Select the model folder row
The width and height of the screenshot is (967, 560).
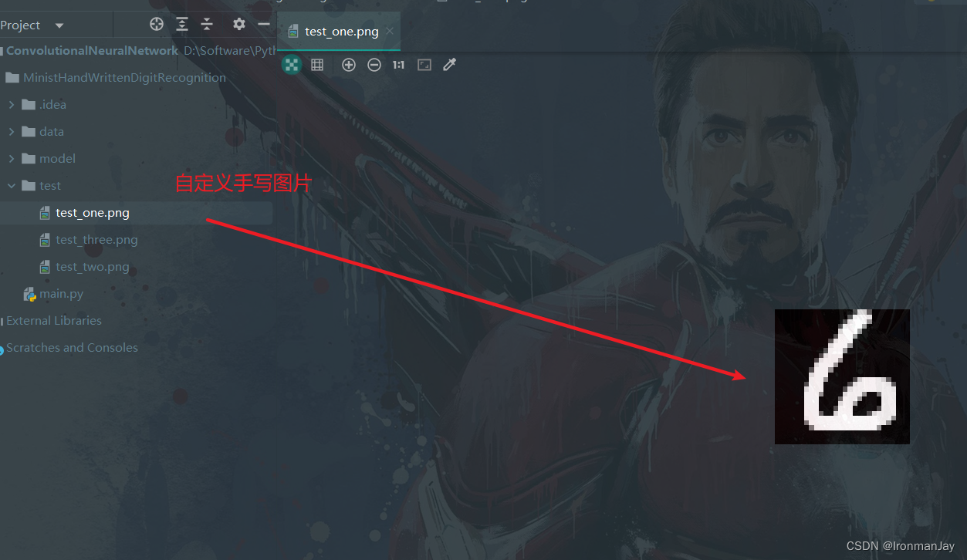click(x=136, y=159)
